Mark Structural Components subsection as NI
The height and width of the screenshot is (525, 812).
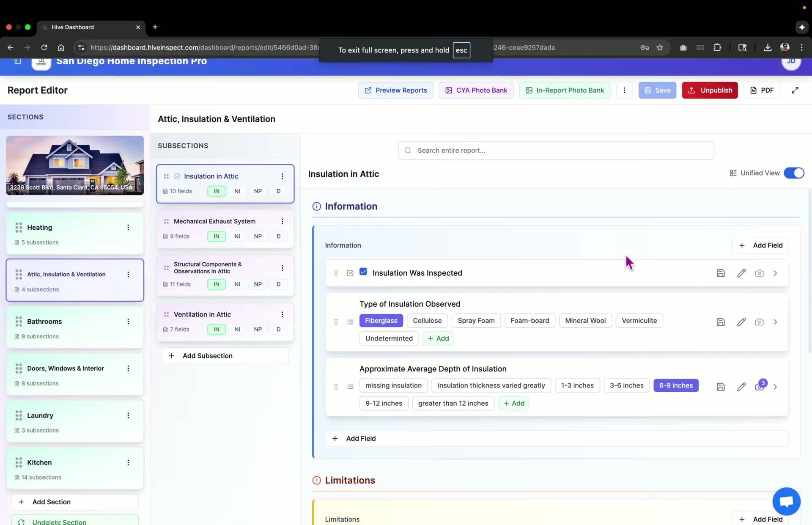click(237, 284)
